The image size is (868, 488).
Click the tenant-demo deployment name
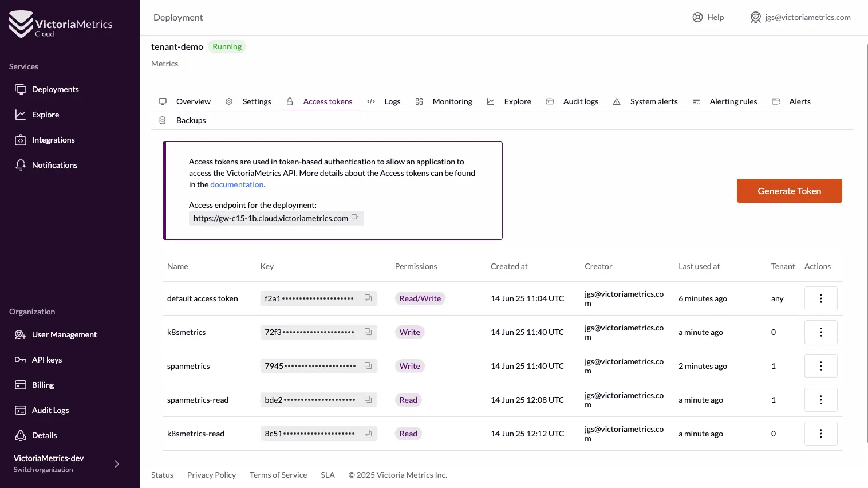pos(177,46)
